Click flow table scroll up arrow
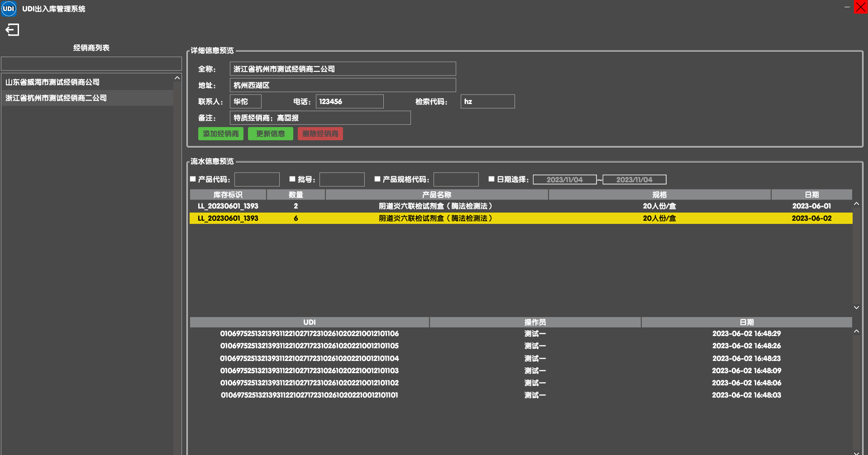The width and height of the screenshot is (868, 455). pos(856,204)
